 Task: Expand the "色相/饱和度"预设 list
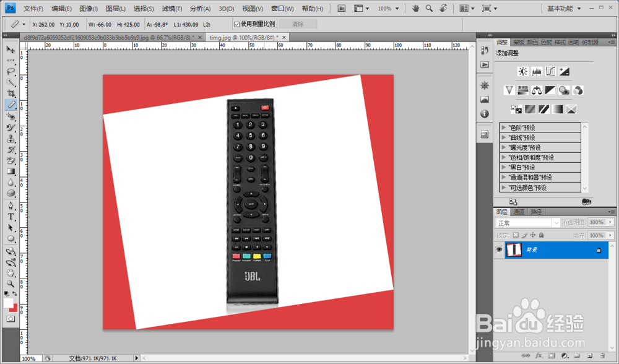click(x=504, y=157)
